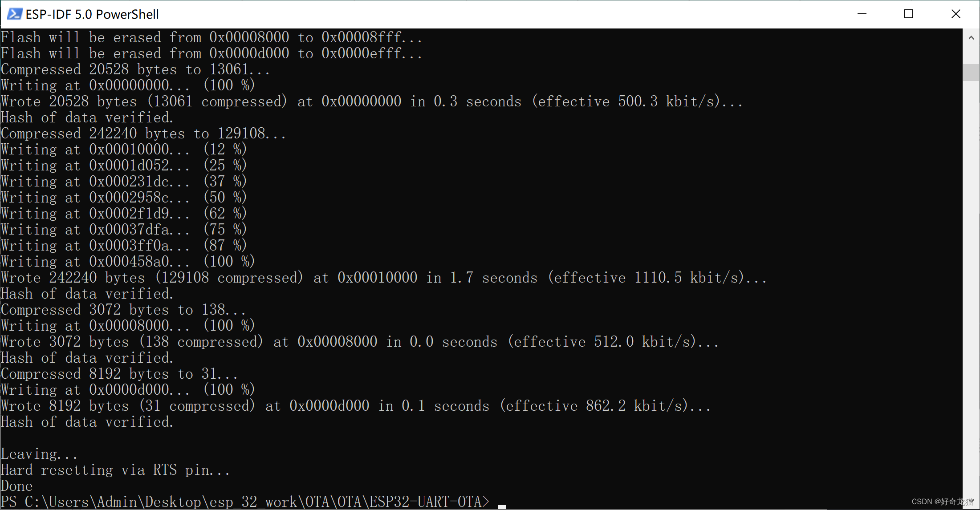The image size is (980, 510).
Task: Click 'Compressed 3072 bytes to 138...' line
Action: (x=123, y=310)
